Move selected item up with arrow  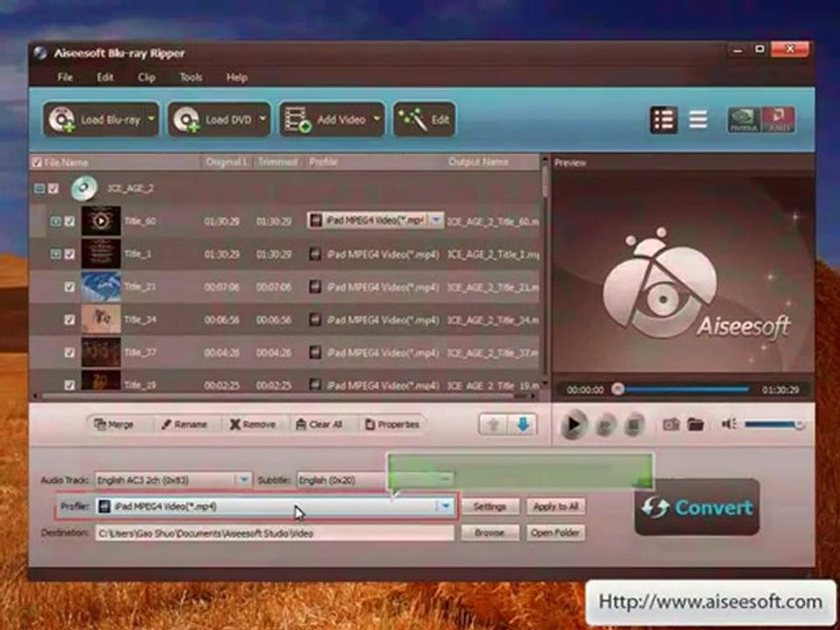[x=493, y=425]
